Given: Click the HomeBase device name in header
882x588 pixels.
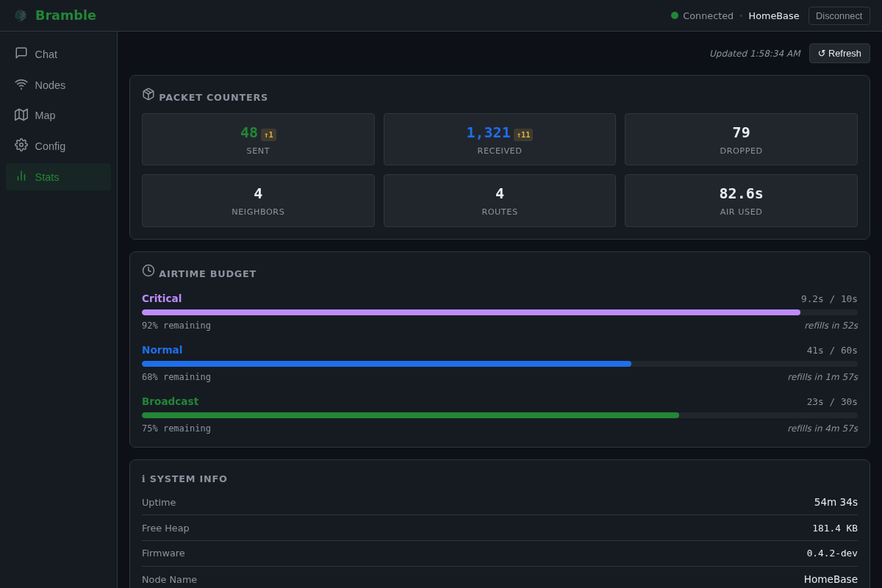Looking at the screenshot, I should click(x=774, y=16).
